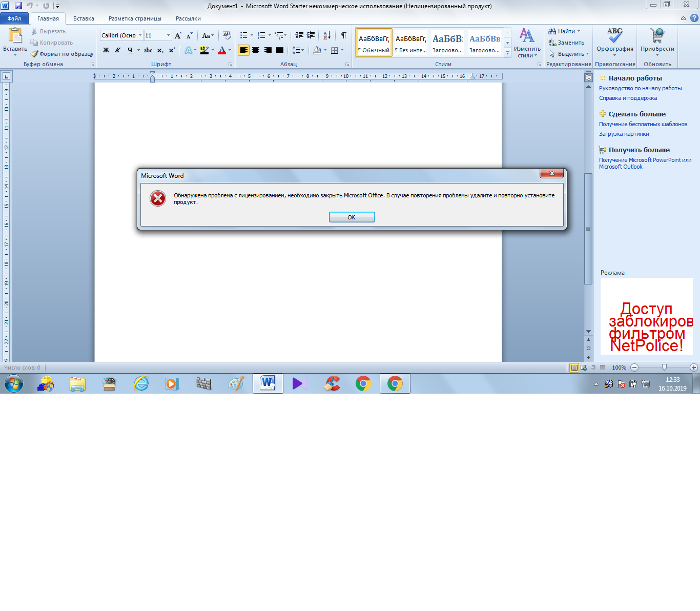
Task: Open the change case Aa dropdown
Action: pyautogui.click(x=208, y=35)
